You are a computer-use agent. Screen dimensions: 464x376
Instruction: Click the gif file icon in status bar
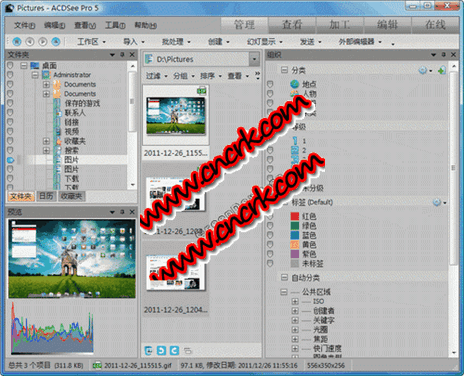click(97, 366)
